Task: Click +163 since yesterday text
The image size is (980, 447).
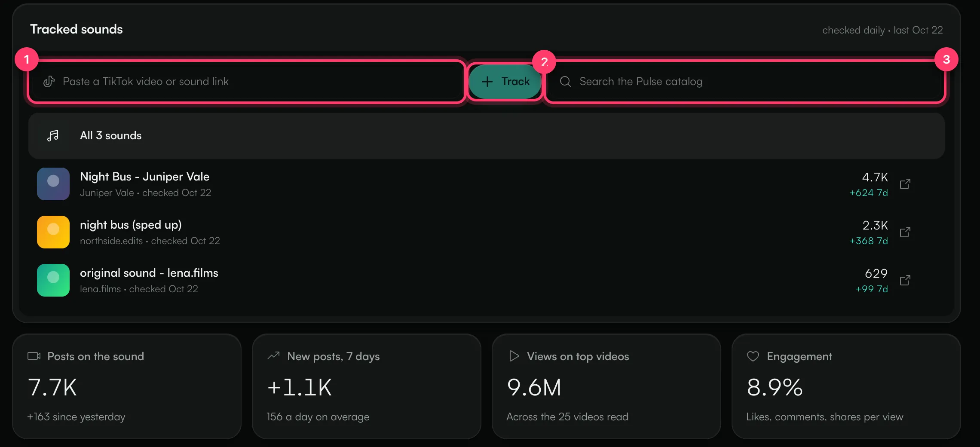Action: point(76,417)
